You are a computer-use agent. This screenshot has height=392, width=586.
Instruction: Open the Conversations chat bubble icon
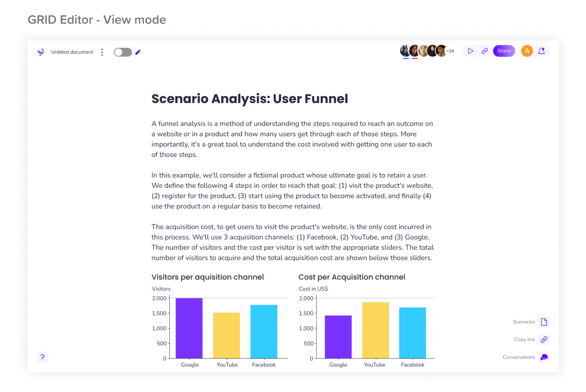[544, 357]
